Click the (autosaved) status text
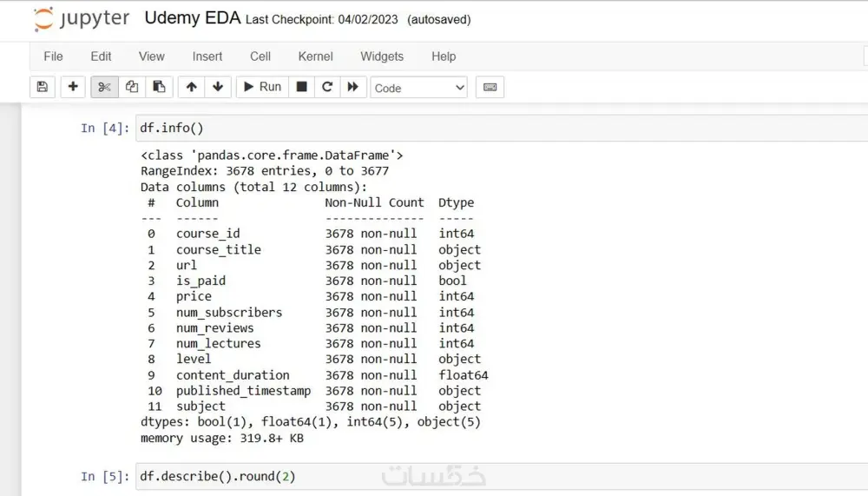The image size is (868, 496). (x=439, y=19)
